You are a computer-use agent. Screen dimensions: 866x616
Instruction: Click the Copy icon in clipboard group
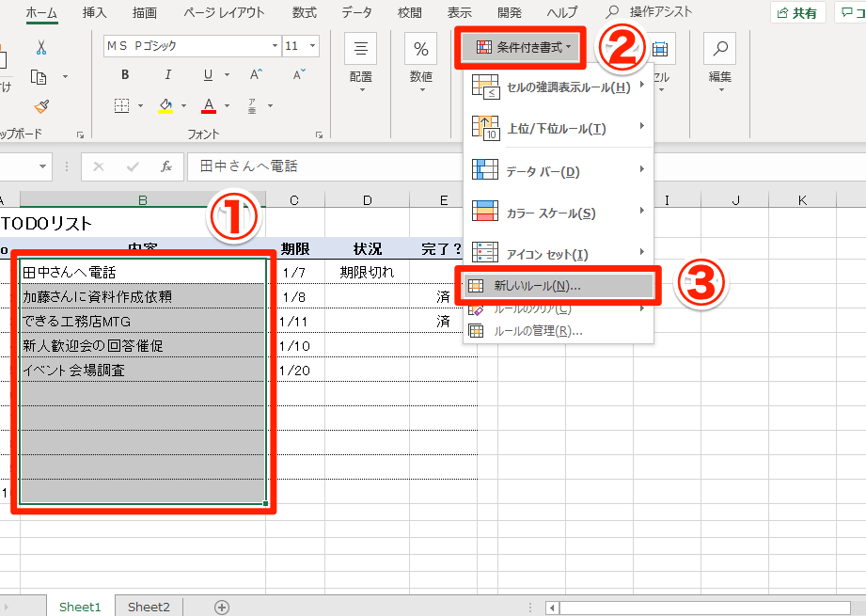pos(39,76)
